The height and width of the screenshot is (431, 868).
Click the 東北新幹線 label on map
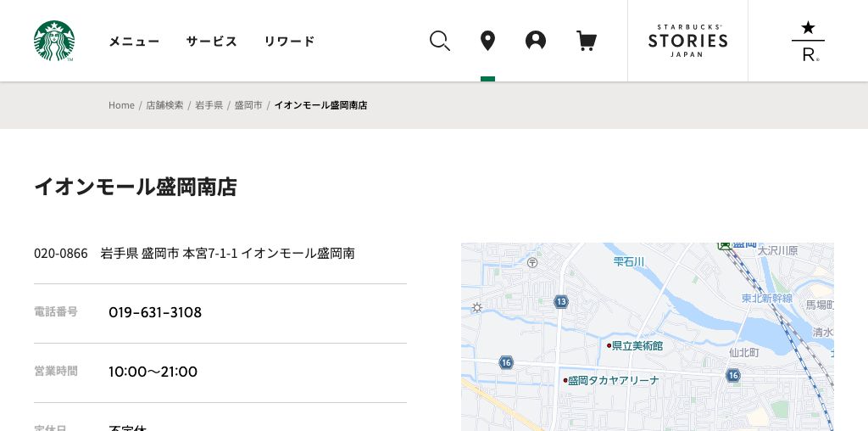(x=767, y=299)
